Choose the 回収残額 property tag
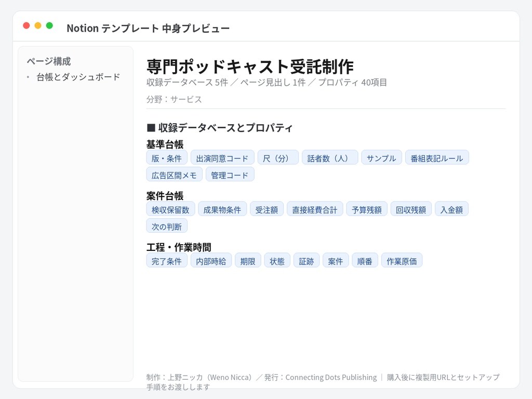 click(411, 209)
